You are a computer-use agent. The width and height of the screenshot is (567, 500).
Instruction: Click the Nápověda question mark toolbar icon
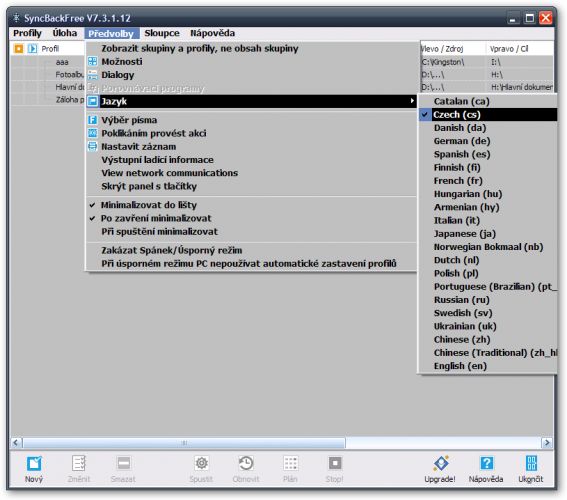tap(486, 463)
